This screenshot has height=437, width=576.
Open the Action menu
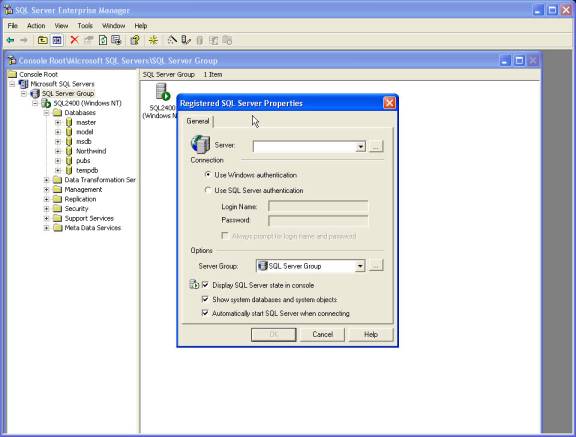pos(36,26)
